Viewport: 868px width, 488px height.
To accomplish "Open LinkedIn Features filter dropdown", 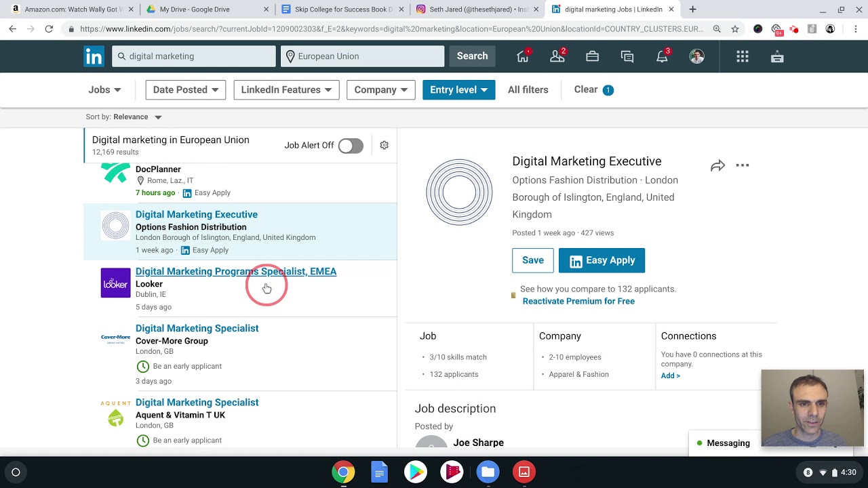I will [286, 89].
